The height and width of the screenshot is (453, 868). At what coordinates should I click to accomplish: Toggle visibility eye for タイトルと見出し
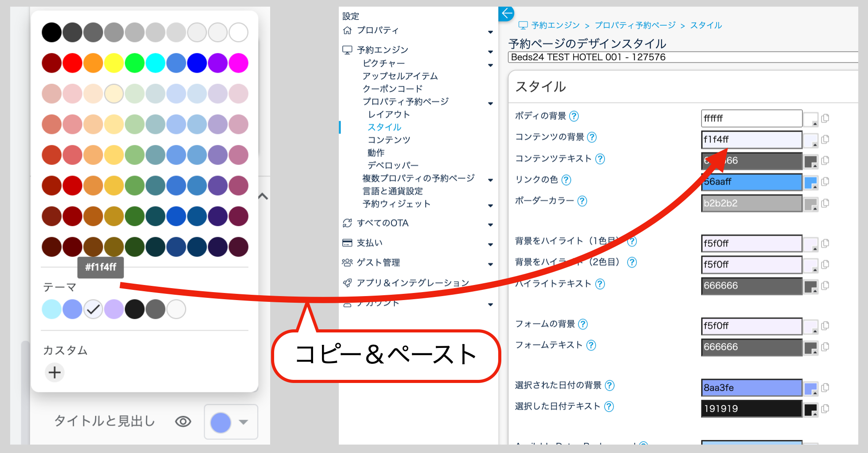pos(183,422)
